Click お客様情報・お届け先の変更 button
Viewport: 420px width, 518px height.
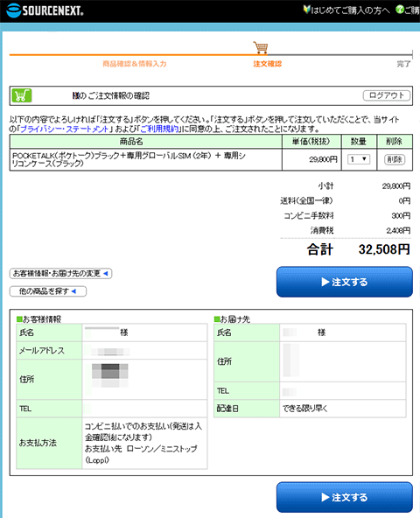[x=60, y=274]
